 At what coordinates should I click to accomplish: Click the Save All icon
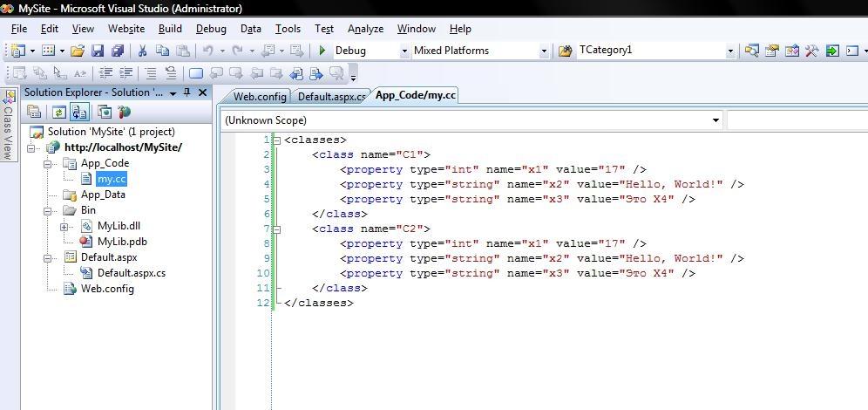[x=117, y=51]
